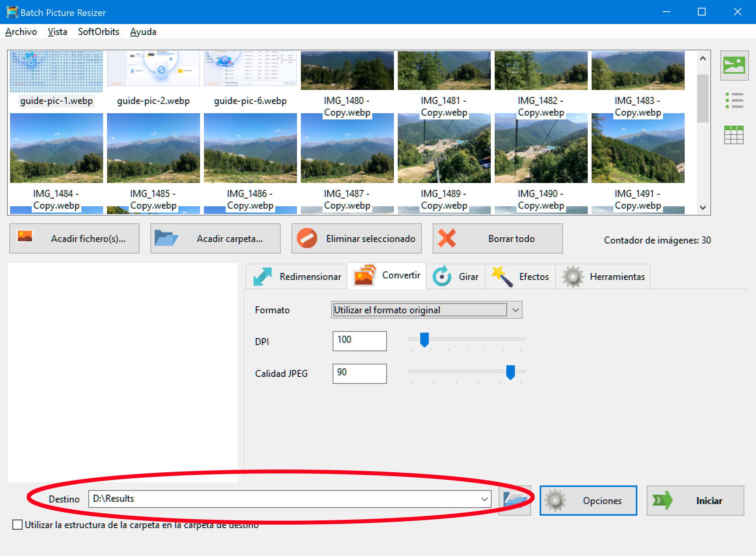The image size is (756, 556).
Task: Click the Calidad JPEG value field
Action: 360,373
